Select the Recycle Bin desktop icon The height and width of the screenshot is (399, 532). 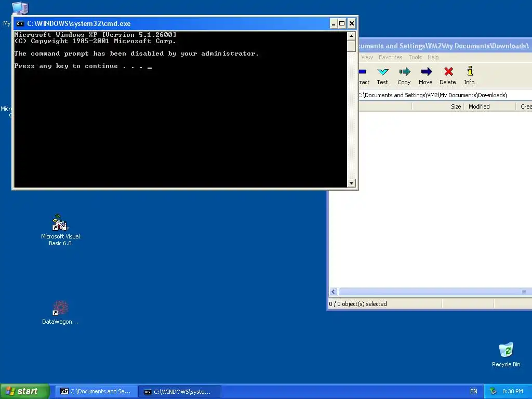(x=506, y=354)
